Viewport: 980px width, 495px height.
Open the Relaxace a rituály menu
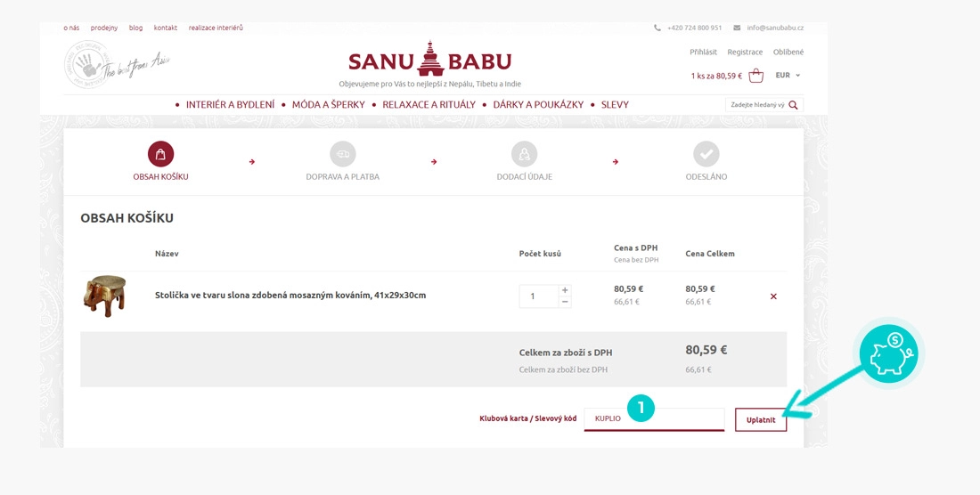429,105
